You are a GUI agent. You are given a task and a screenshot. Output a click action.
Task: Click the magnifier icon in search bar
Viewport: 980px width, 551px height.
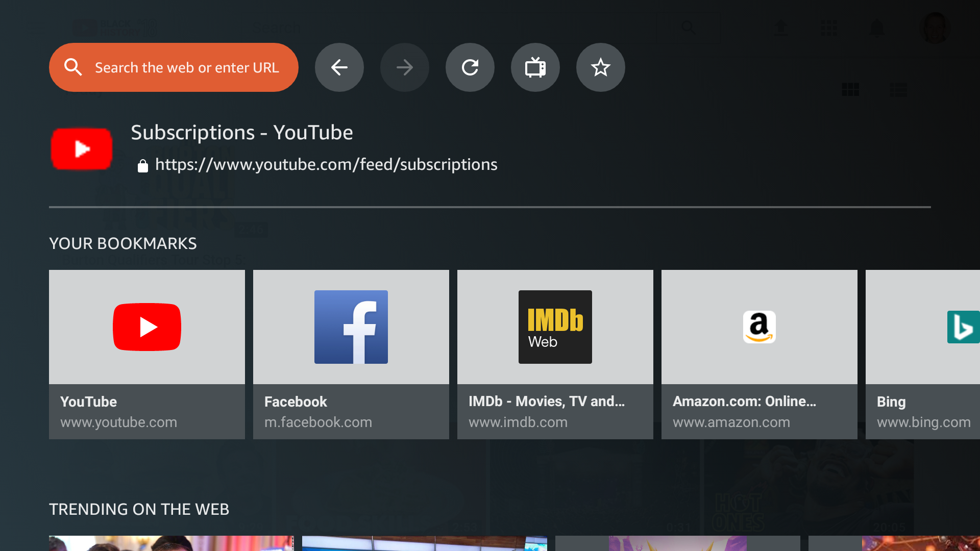pyautogui.click(x=73, y=67)
